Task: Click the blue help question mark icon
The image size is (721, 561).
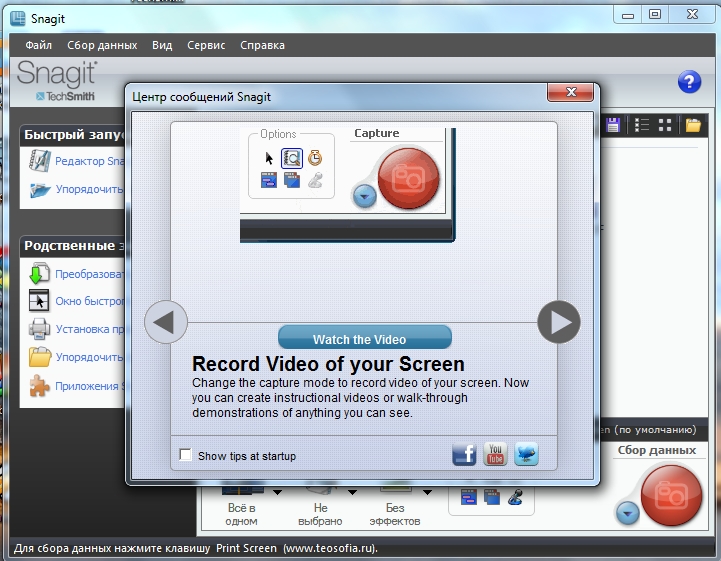Action: point(689,82)
